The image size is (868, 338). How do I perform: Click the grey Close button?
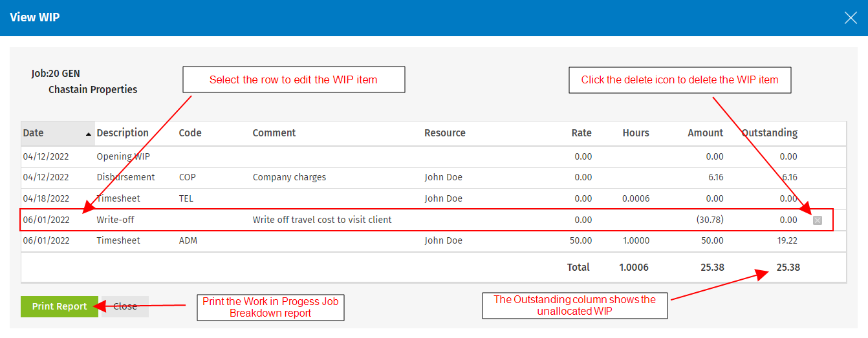125,306
